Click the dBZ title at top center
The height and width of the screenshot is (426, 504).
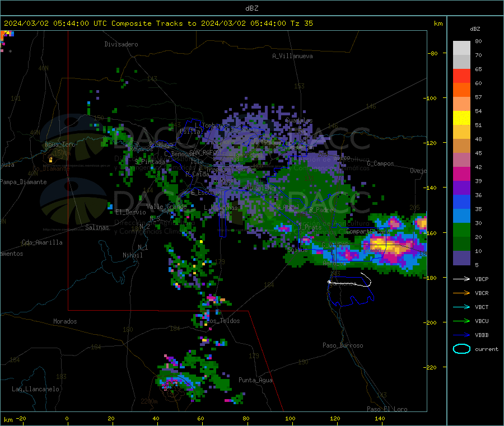coord(251,8)
